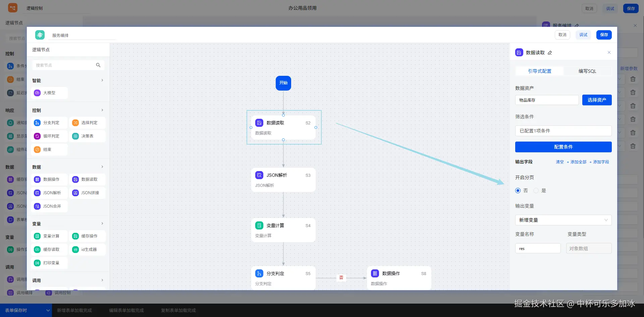This screenshot has height=317, width=644.
Task: Collapse the 控制 node group
Action: (x=102, y=110)
